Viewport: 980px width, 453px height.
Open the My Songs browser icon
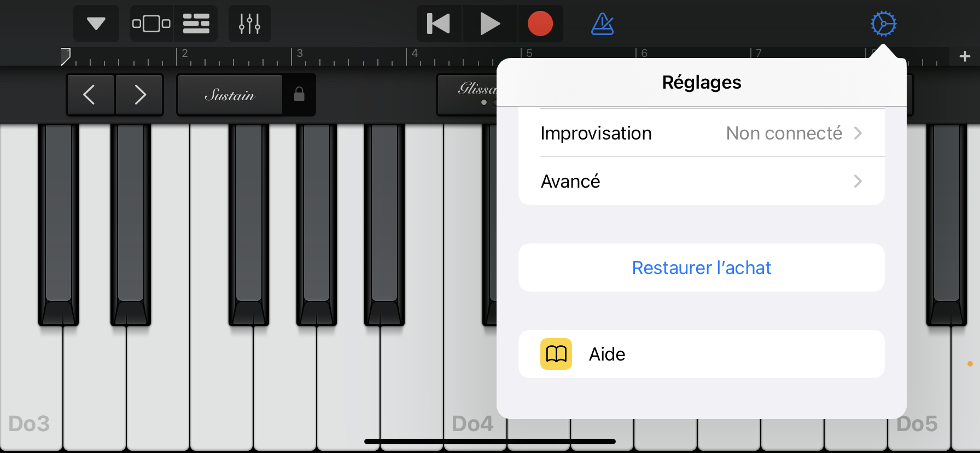tap(151, 24)
